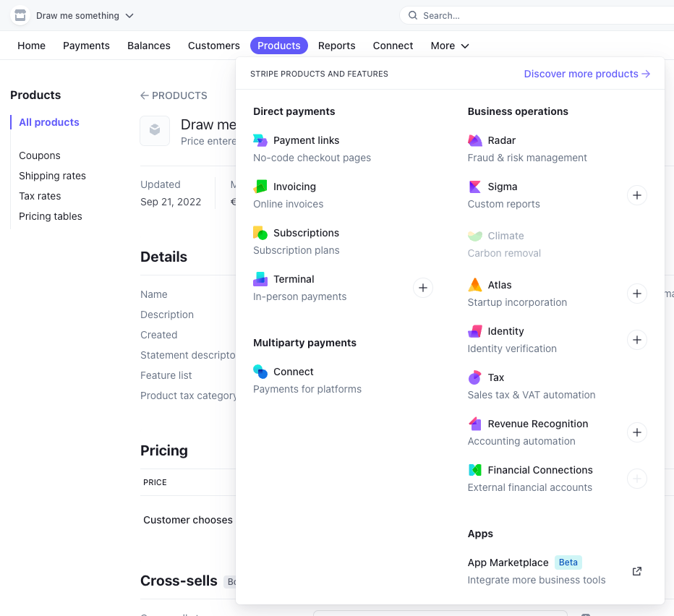
Task: Select the Products tab
Action: pos(279,46)
